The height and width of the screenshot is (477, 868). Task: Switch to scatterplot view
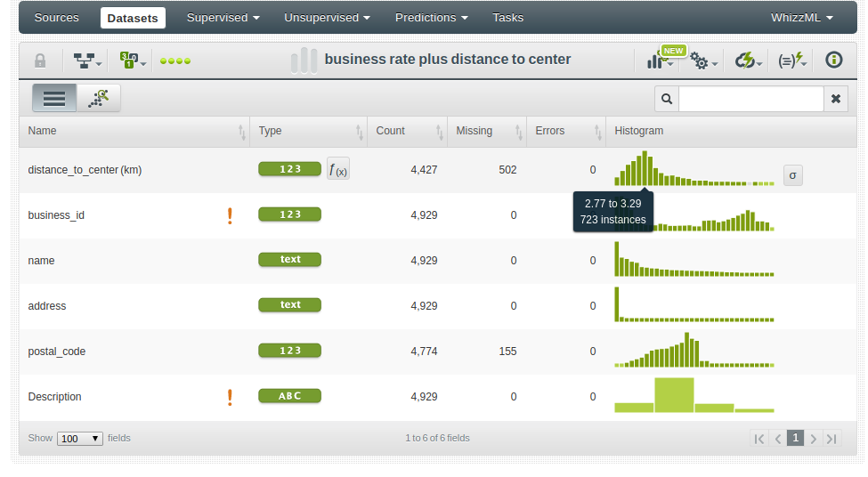pyautogui.click(x=98, y=99)
